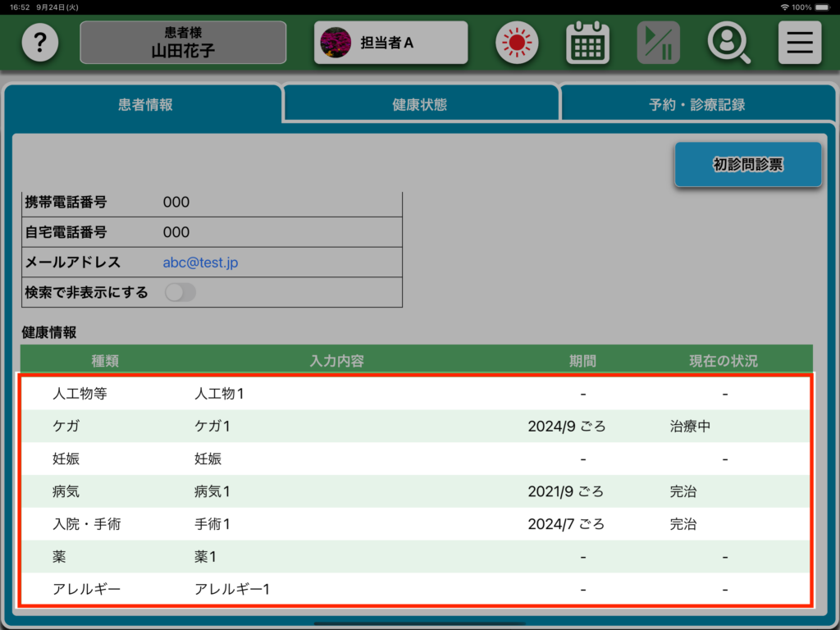Select the ケガ health record row

pyautogui.click(x=415, y=427)
